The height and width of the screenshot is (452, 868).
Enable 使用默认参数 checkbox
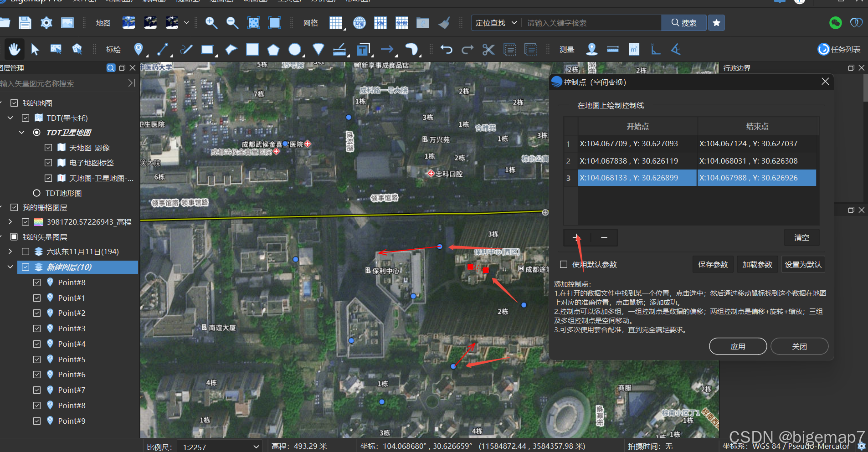[564, 264]
